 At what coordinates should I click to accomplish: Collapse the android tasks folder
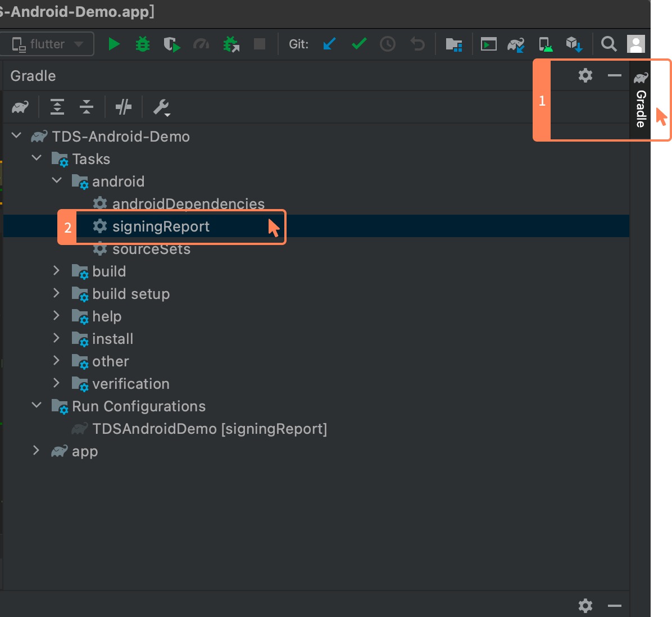coord(56,180)
